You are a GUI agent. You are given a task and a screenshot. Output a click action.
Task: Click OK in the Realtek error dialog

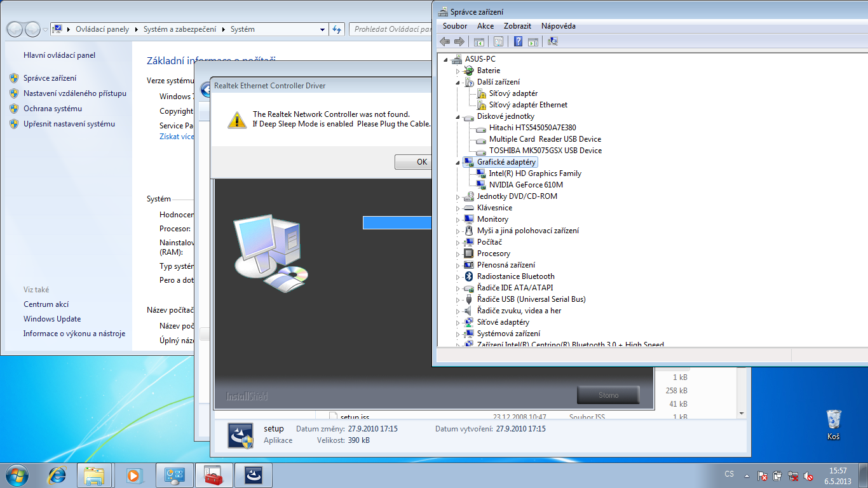click(x=414, y=162)
